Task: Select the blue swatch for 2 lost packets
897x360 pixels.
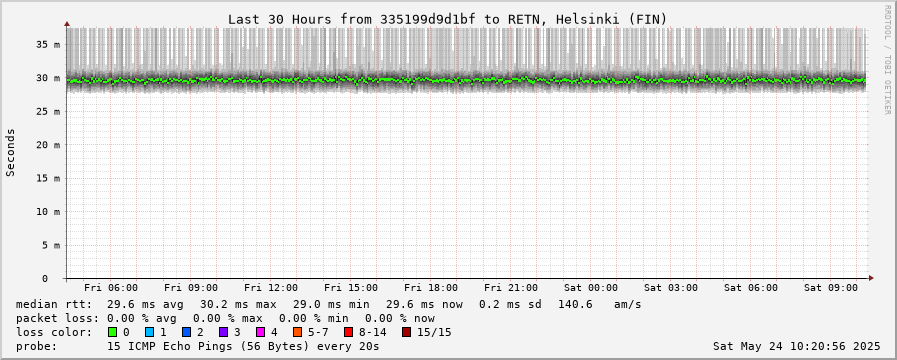Action: pos(186,332)
